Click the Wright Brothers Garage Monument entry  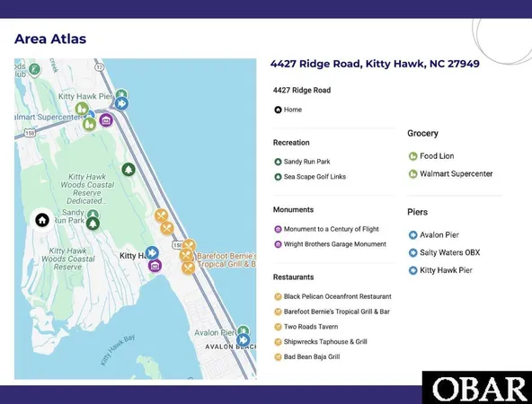tap(330, 244)
